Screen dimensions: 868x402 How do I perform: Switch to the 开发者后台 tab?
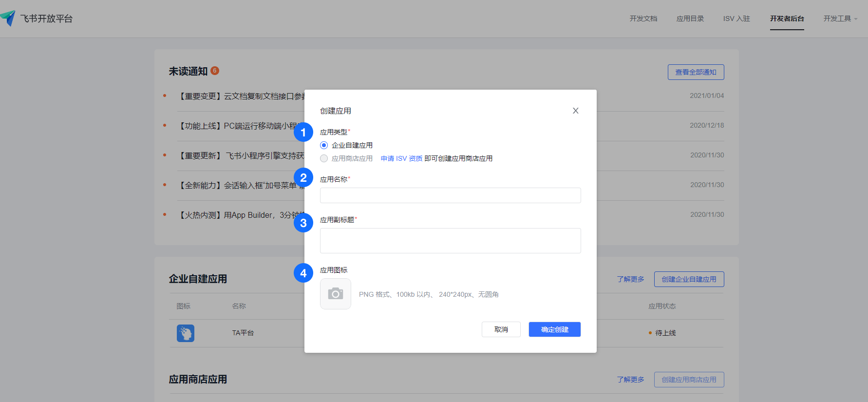pos(787,19)
